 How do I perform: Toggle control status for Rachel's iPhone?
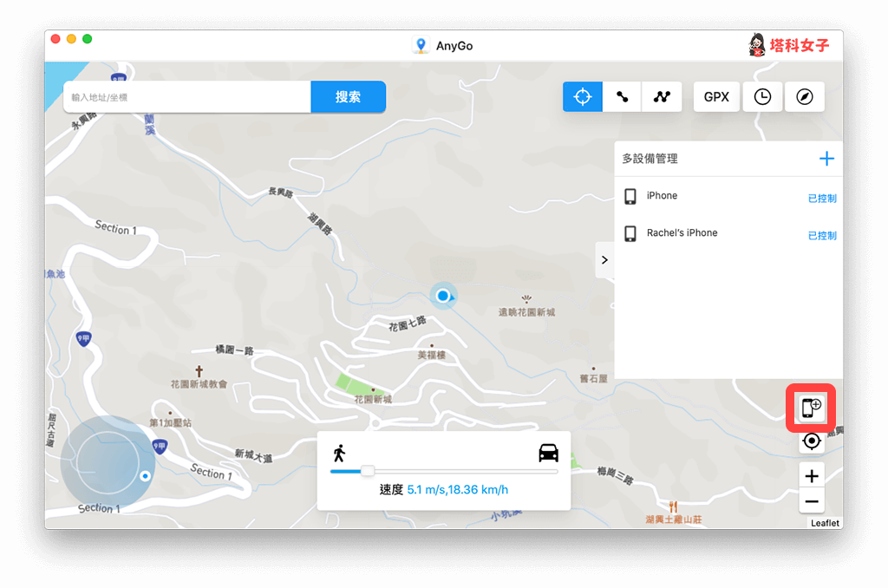pos(822,236)
